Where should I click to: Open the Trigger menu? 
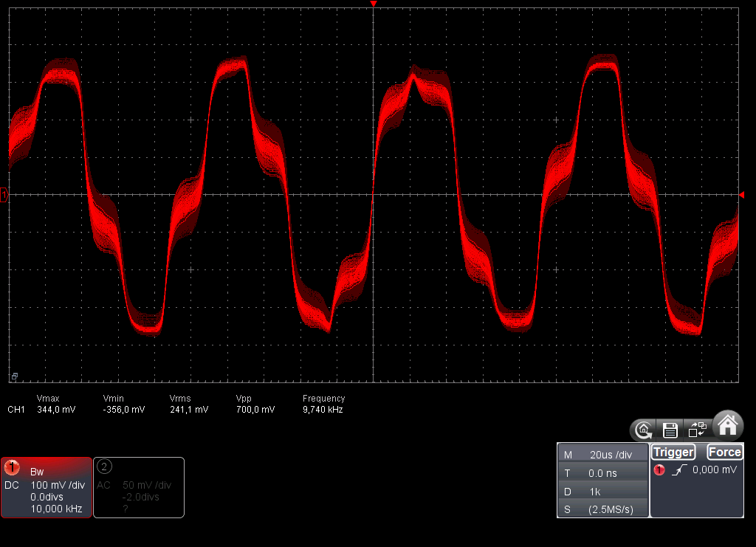(x=673, y=452)
